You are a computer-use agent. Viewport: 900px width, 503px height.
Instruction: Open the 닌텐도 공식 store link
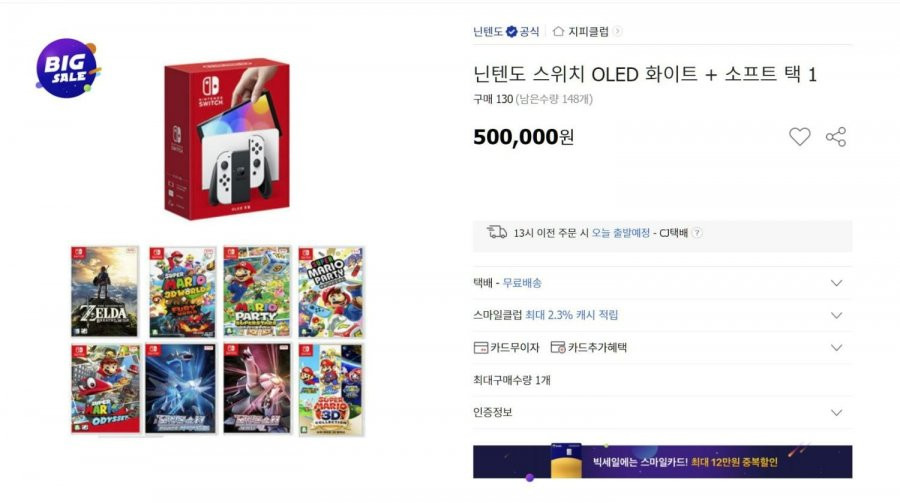[506, 31]
